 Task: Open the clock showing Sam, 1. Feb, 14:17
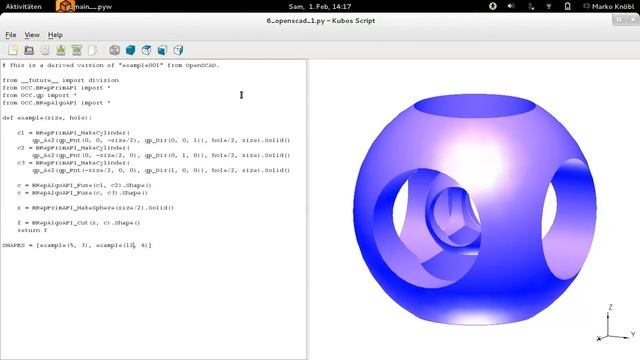(x=320, y=7)
